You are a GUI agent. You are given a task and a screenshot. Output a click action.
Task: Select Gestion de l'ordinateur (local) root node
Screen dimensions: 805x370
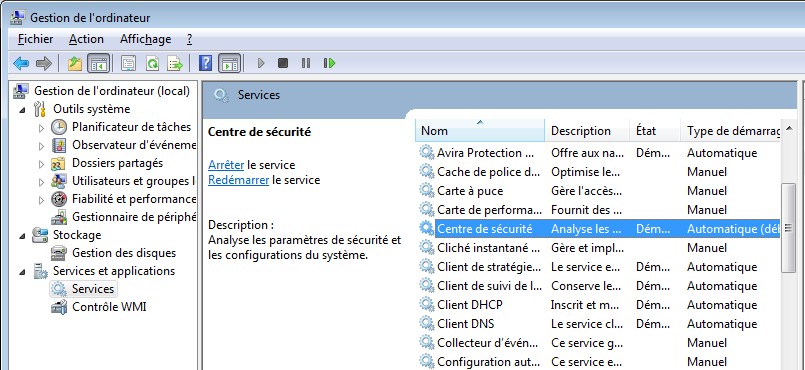pyautogui.click(x=111, y=91)
